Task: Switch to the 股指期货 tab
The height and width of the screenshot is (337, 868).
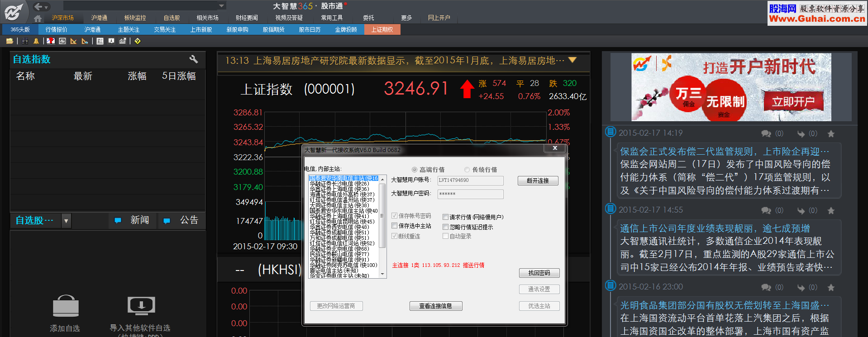Action: (273, 29)
